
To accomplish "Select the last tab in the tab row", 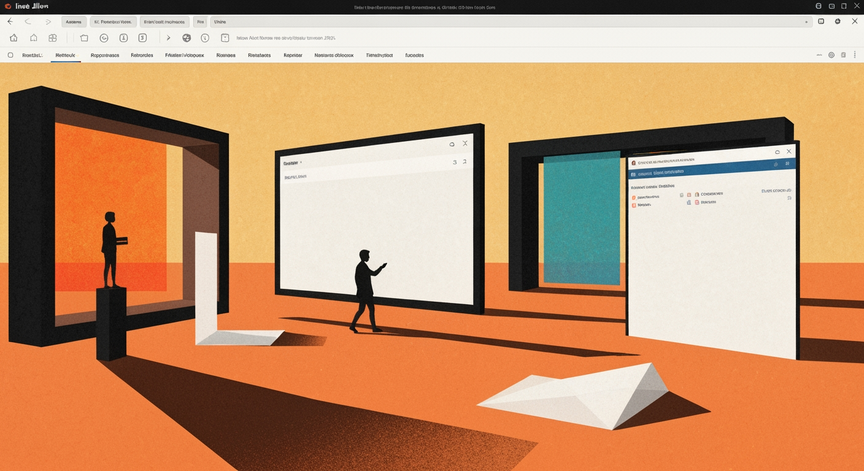I will tap(414, 56).
